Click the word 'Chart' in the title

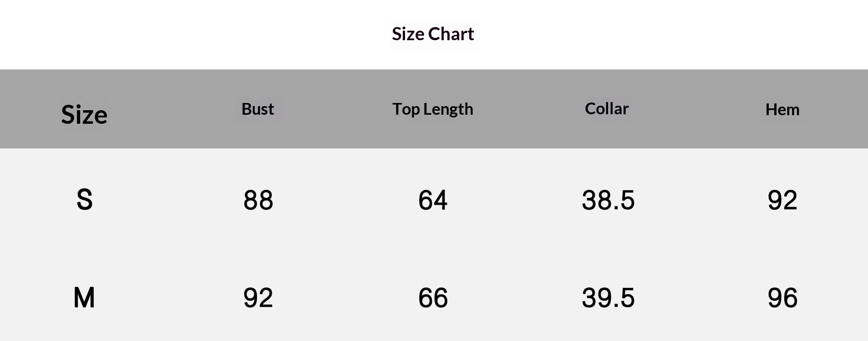click(451, 34)
